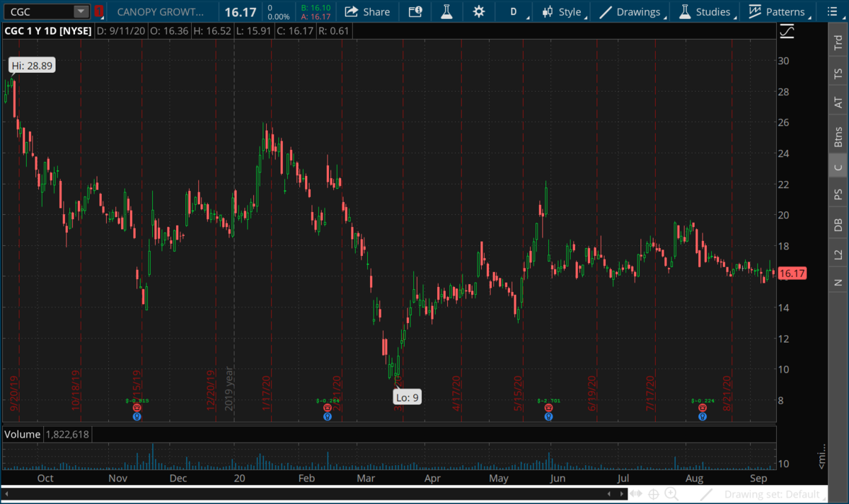Open the Patterns menu
This screenshot has width=849, height=504.
point(777,11)
